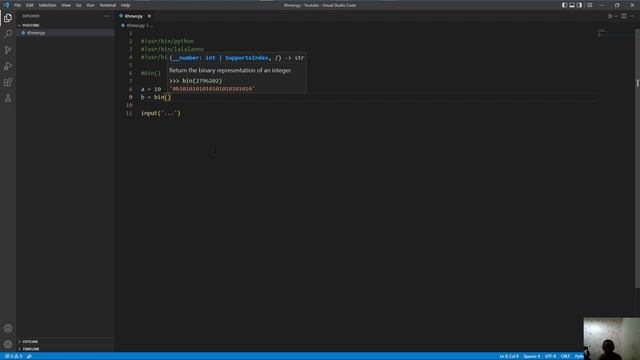Open the Run and Debug view
The height and width of the screenshot is (360, 640).
(8, 66)
